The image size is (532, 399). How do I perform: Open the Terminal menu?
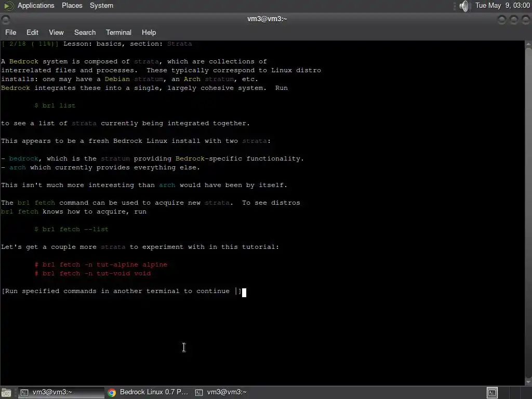tap(118, 32)
